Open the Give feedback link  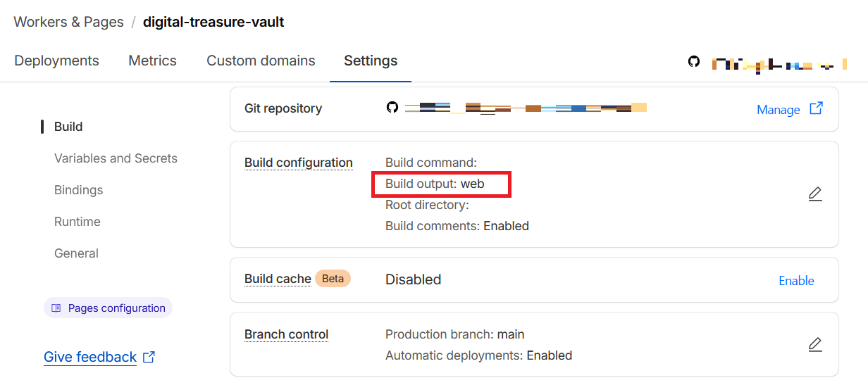pyautogui.click(x=90, y=357)
